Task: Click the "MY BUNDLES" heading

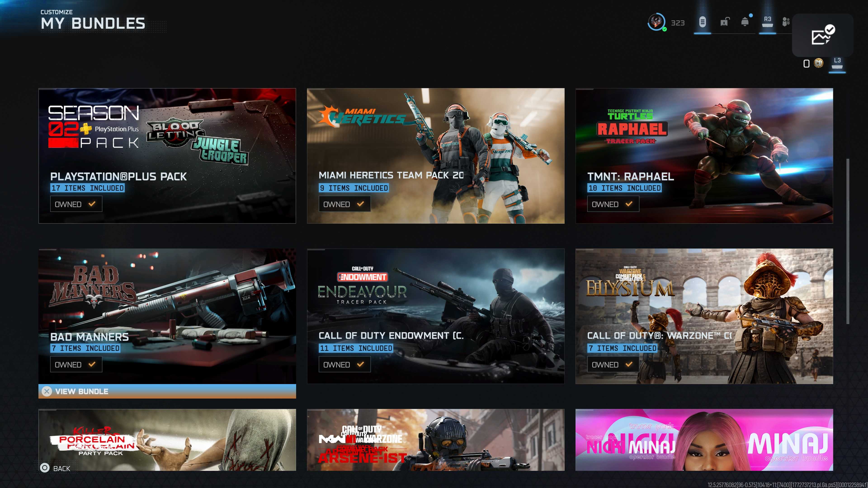Action: pyautogui.click(x=93, y=23)
